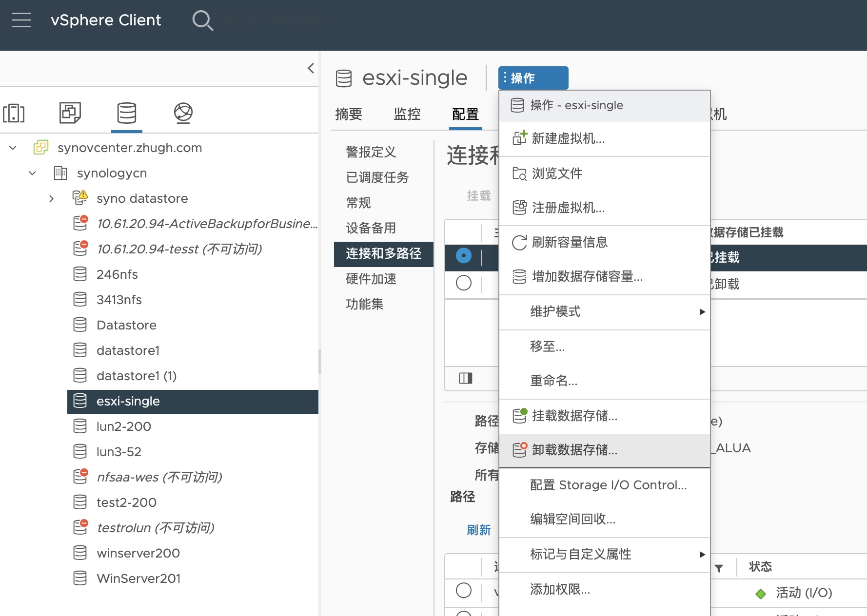
Task: Click the vSphere Client search input field
Action: click(273, 20)
